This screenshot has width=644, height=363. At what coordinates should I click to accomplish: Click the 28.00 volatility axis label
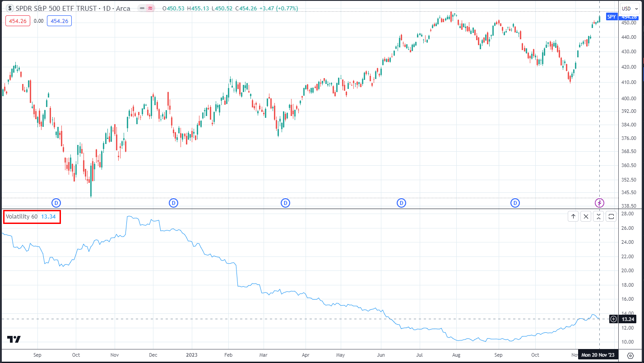tap(628, 214)
